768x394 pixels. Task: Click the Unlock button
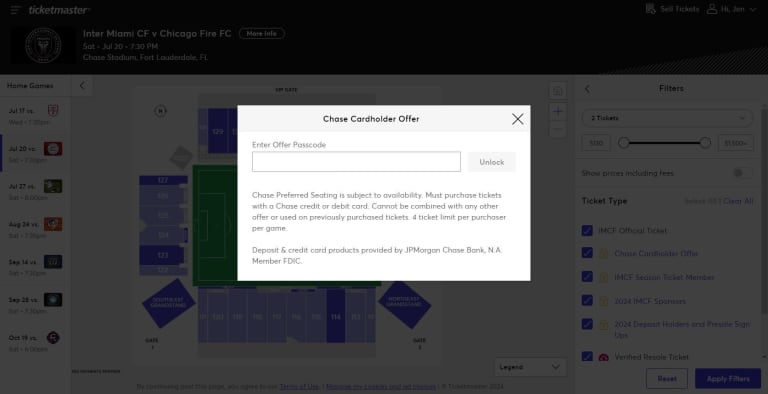click(491, 162)
